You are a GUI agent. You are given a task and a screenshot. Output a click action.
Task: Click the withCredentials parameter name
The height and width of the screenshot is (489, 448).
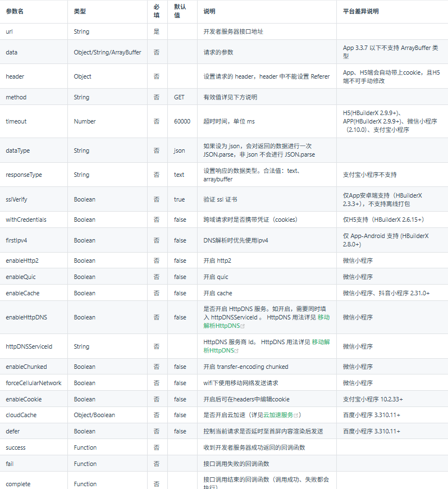[26, 220]
